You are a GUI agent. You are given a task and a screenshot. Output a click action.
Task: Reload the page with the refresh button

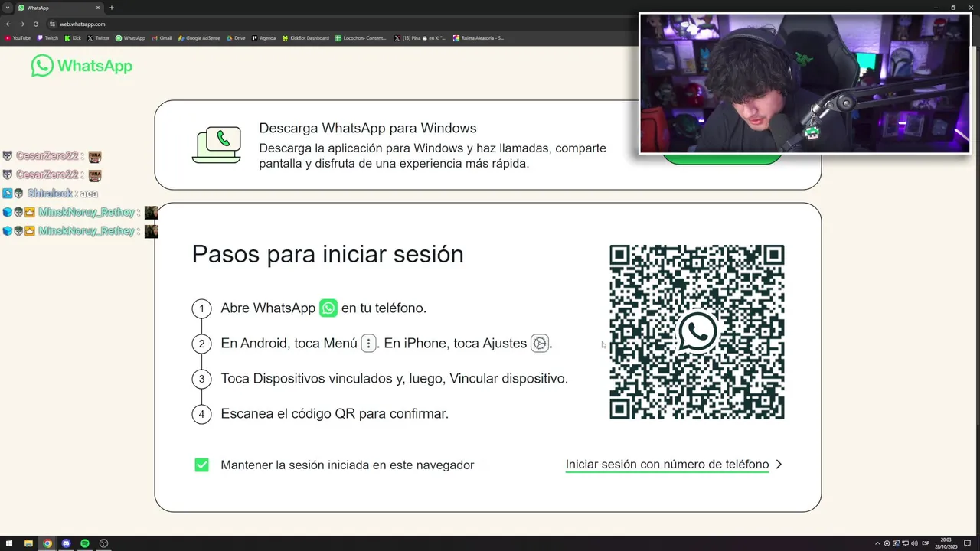pos(35,24)
